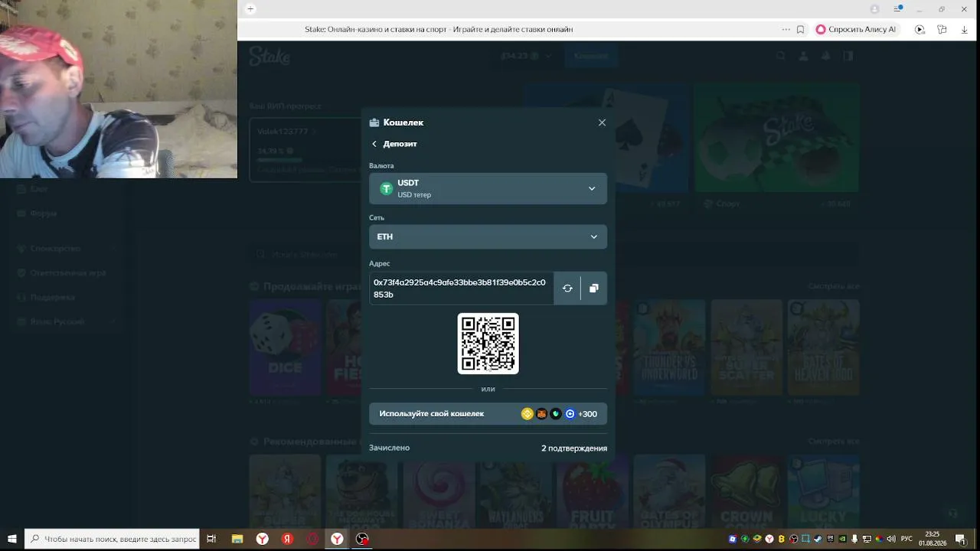Expand the ETH network dropdown
Screen dimensions: 980x551
(488, 236)
